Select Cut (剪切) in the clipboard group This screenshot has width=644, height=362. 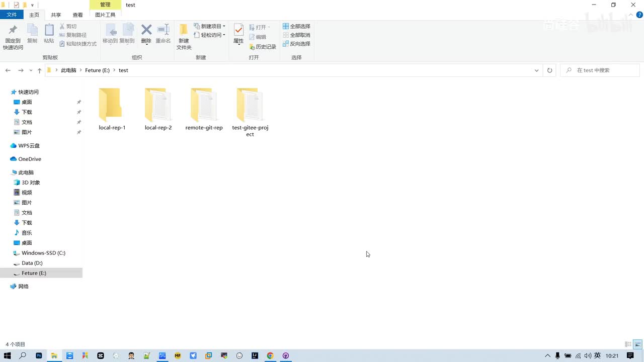68,26
